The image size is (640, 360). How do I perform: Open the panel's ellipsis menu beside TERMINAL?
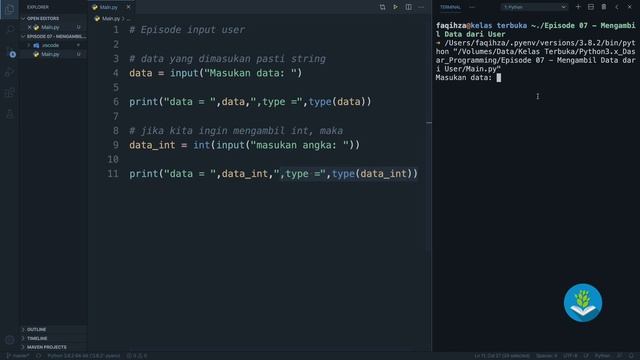[x=472, y=7]
